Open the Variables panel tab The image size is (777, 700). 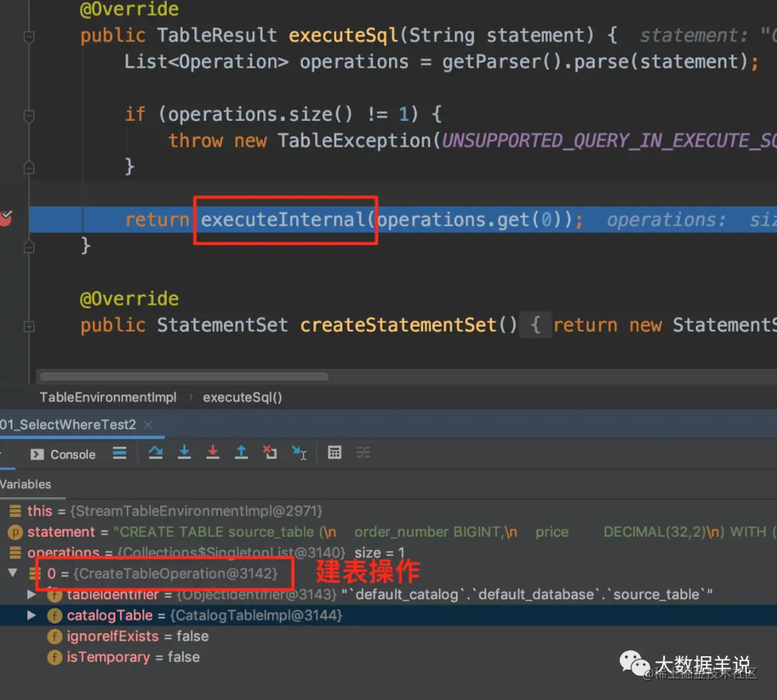26,484
